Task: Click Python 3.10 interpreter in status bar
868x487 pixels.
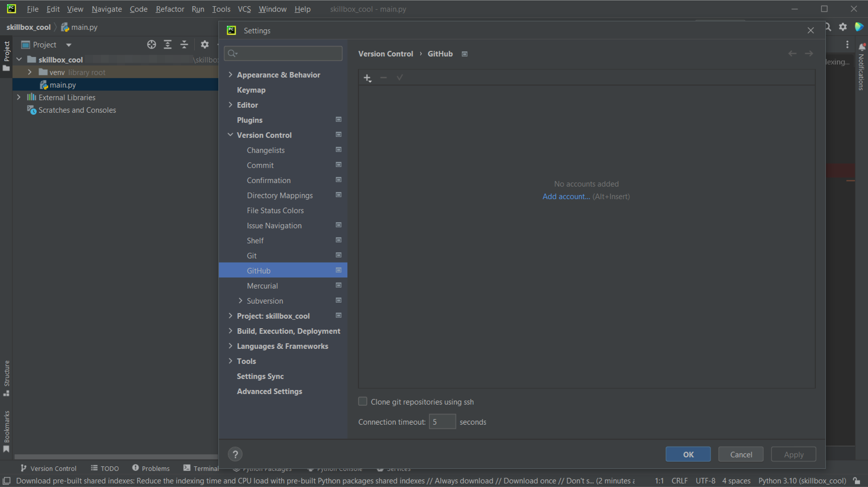Action: coord(802,481)
